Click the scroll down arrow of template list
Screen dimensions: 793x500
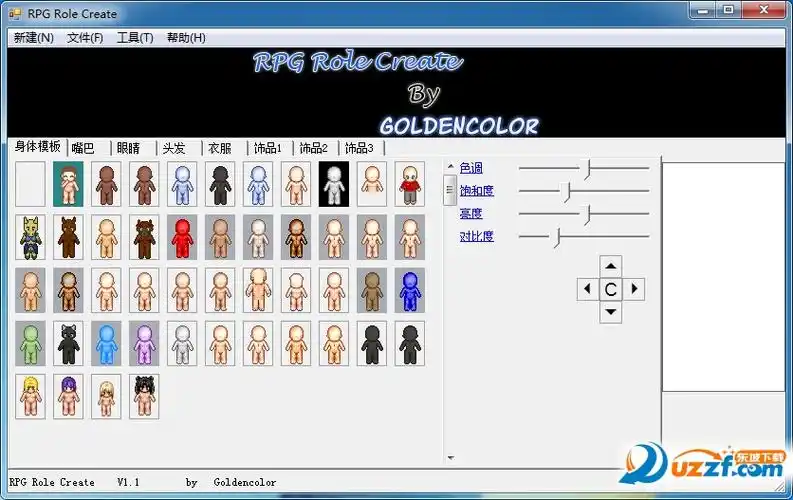pos(450,458)
